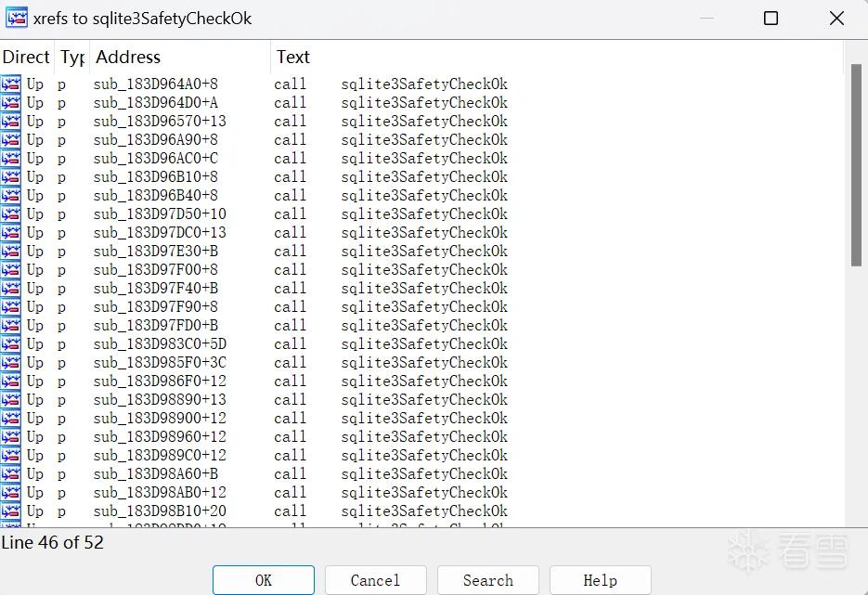Click the xref icon for sub_183D986F0+12
Screen dimensions: 868x595
coord(11,381)
